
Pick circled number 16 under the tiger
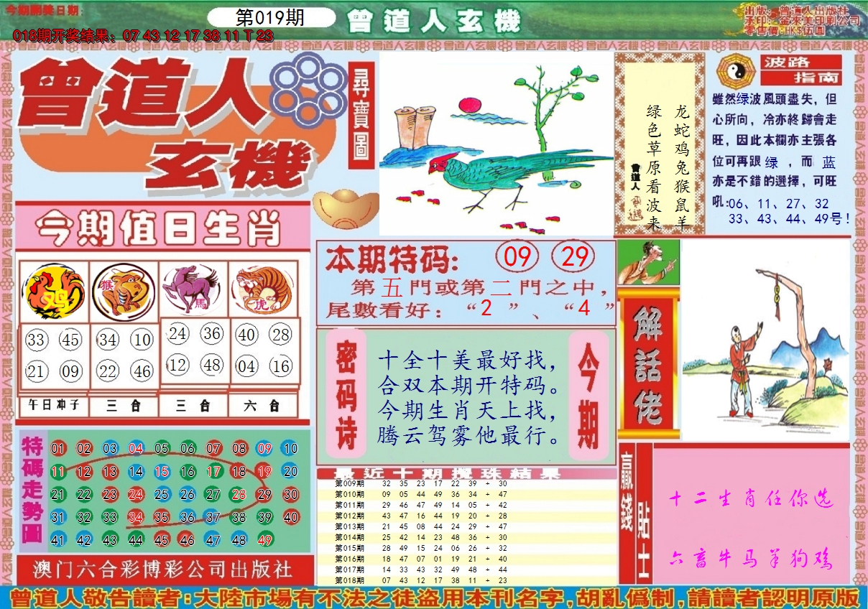coord(280,366)
